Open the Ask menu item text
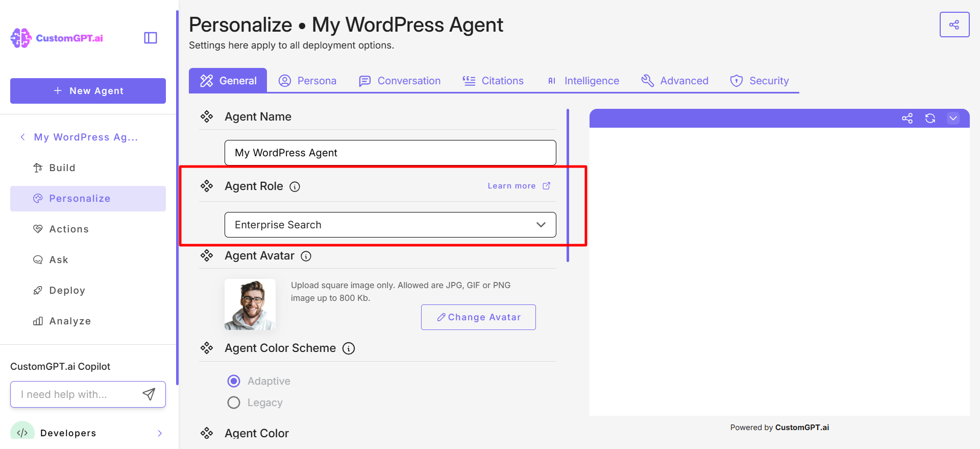This screenshot has width=980, height=449. point(59,259)
